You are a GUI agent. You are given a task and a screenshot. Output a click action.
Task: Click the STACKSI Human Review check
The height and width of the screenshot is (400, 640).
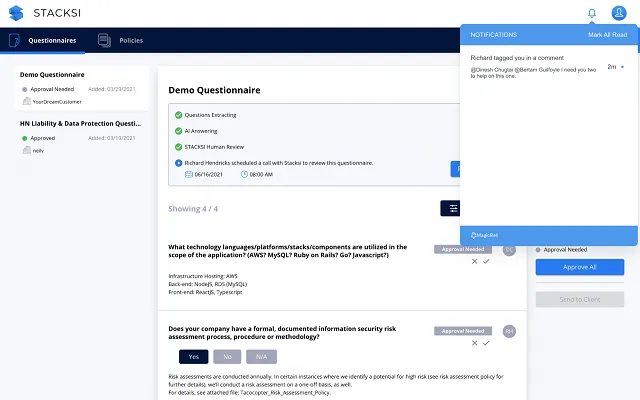pos(178,147)
